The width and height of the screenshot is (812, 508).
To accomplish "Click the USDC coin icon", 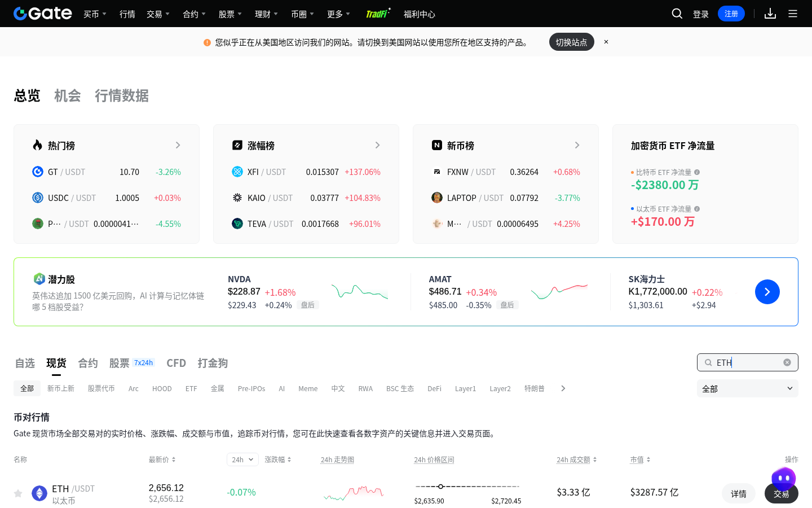I will click(x=38, y=198).
